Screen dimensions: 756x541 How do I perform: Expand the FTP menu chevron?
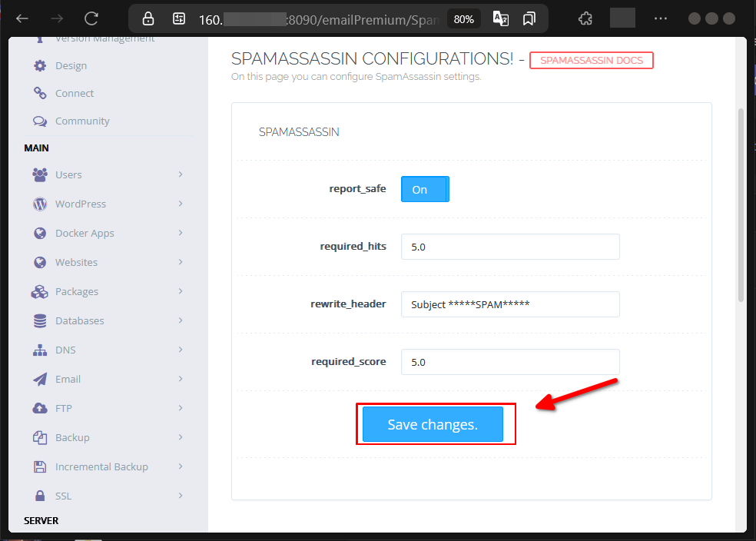click(181, 408)
